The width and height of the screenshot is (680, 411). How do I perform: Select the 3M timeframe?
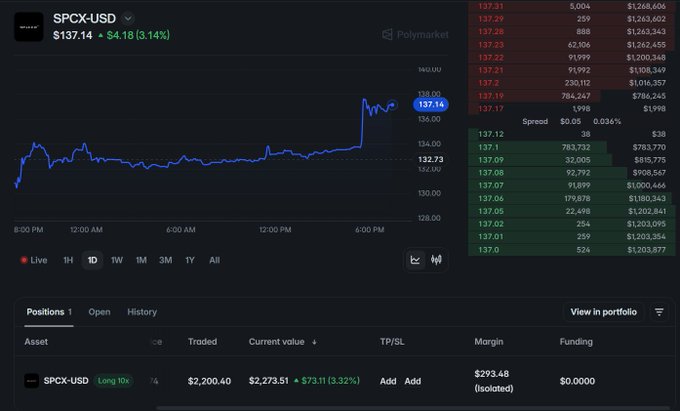coord(165,260)
